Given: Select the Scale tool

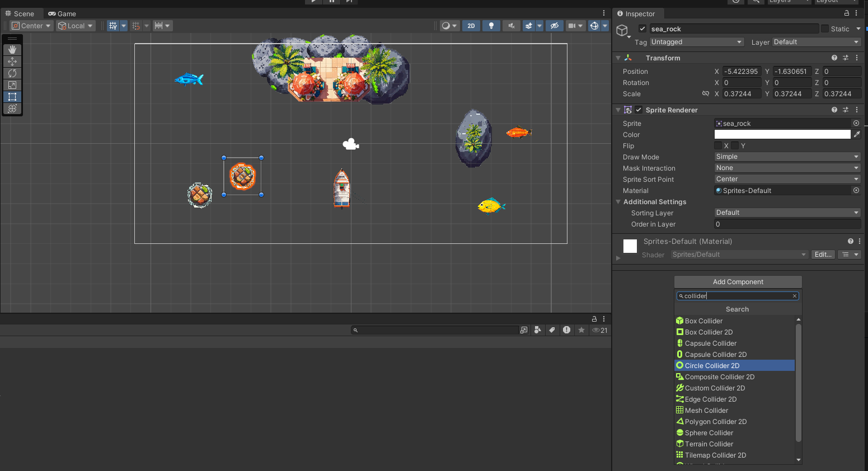Looking at the screenshot, I should pos(12,85).
